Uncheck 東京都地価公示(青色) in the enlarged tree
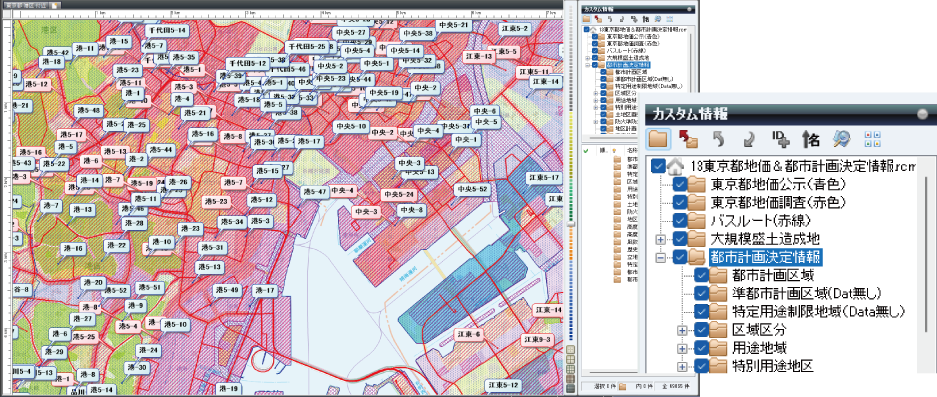The width and height of the screenshot is (937, 397). pyautogui.click(x=679, y=184)
